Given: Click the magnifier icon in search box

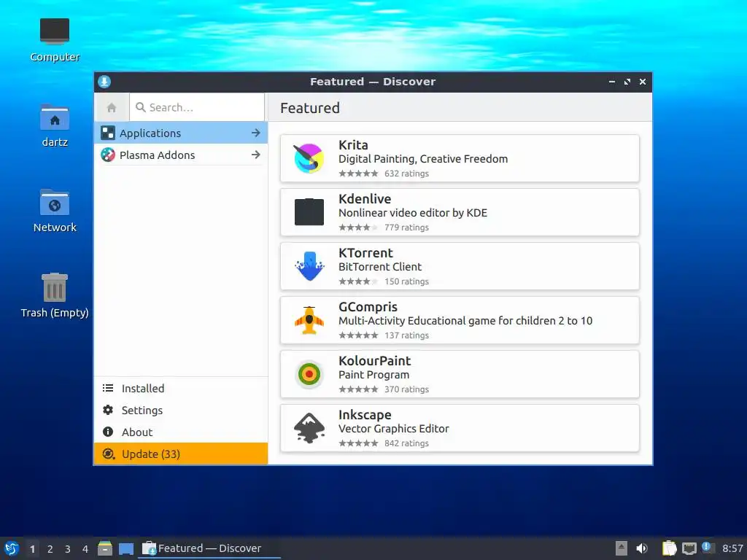Looking at the screenshot, I should tap(141, 107).
